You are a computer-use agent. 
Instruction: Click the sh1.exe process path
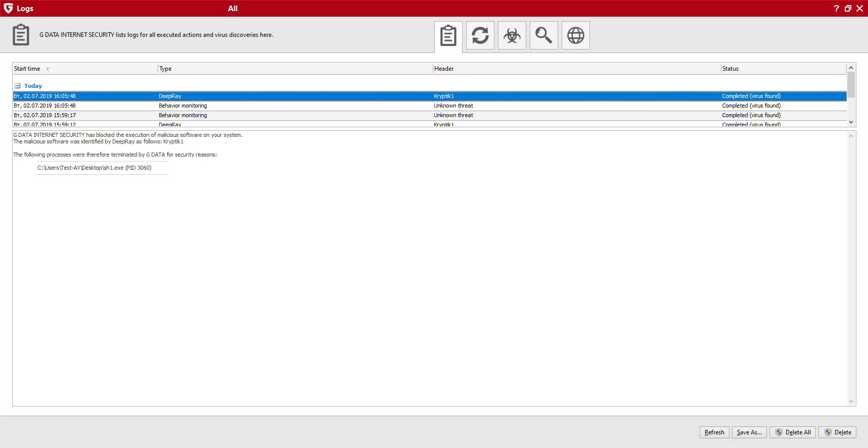(95, 168)
